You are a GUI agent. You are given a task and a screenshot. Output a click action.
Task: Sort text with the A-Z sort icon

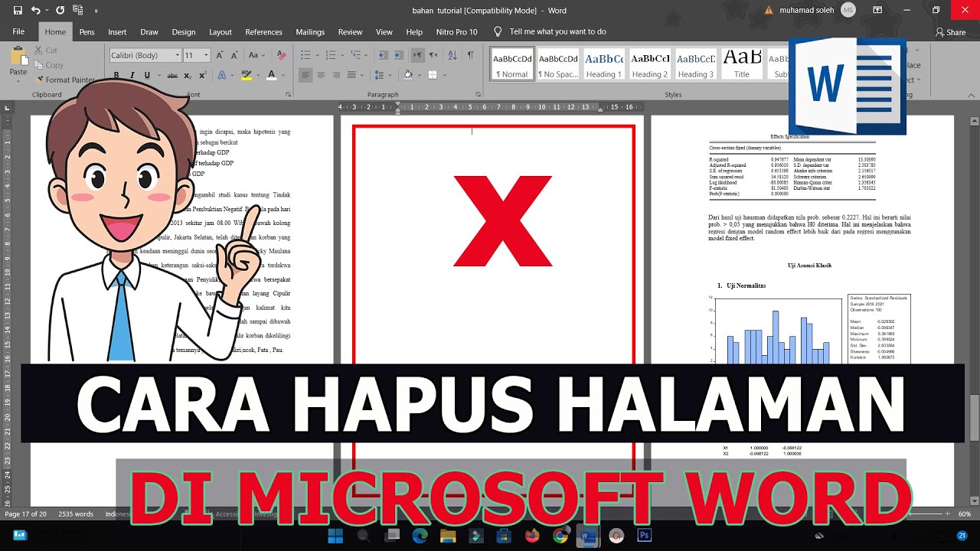[x=452, y=55]
